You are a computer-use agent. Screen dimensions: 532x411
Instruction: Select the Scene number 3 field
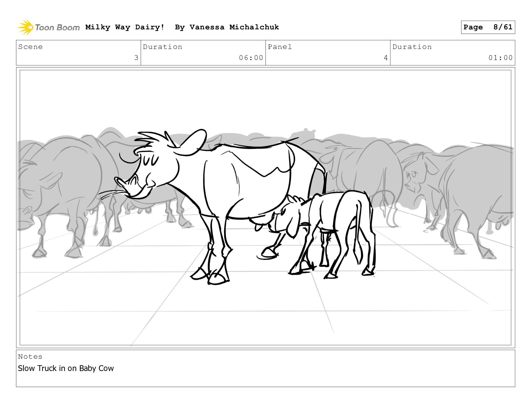[78, 53]
